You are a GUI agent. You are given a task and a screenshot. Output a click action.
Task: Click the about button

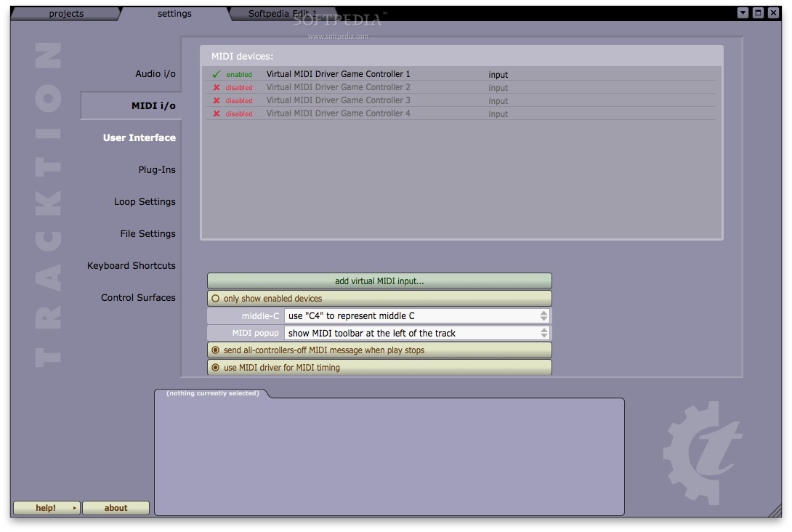click(116, 508)
